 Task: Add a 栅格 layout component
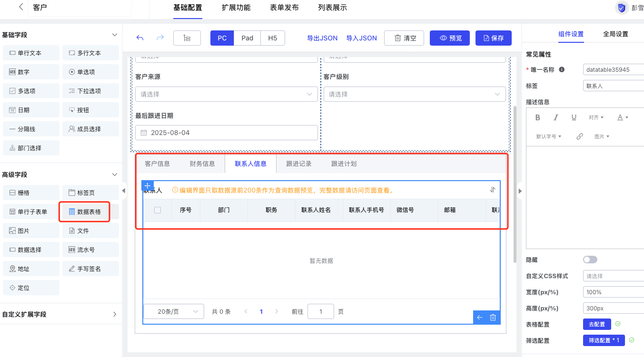click(31, 193)
